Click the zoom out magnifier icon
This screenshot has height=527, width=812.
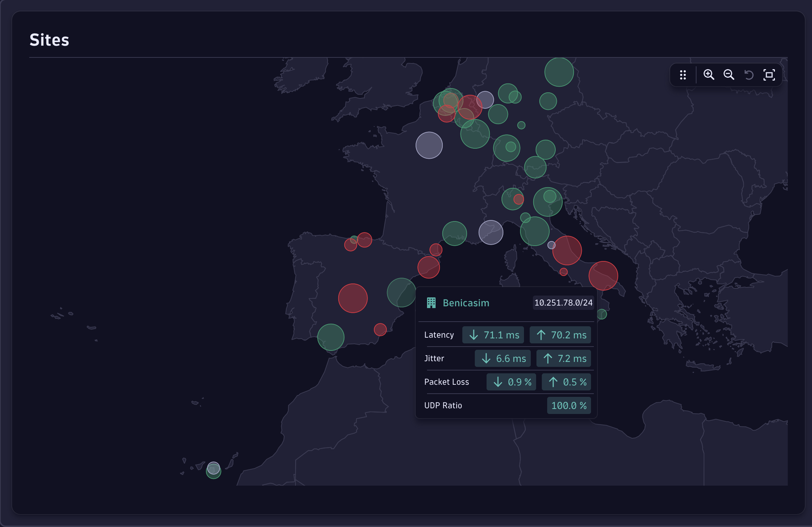click(x=729, y=75)
